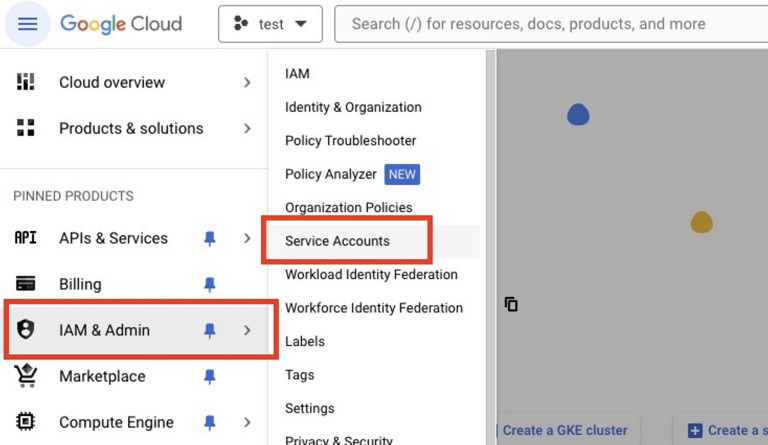Image resolution: width=768 pixels, height=445 pixels.
Task: Expand the Cloud overview submenu chevron
Action: (247, 82)
